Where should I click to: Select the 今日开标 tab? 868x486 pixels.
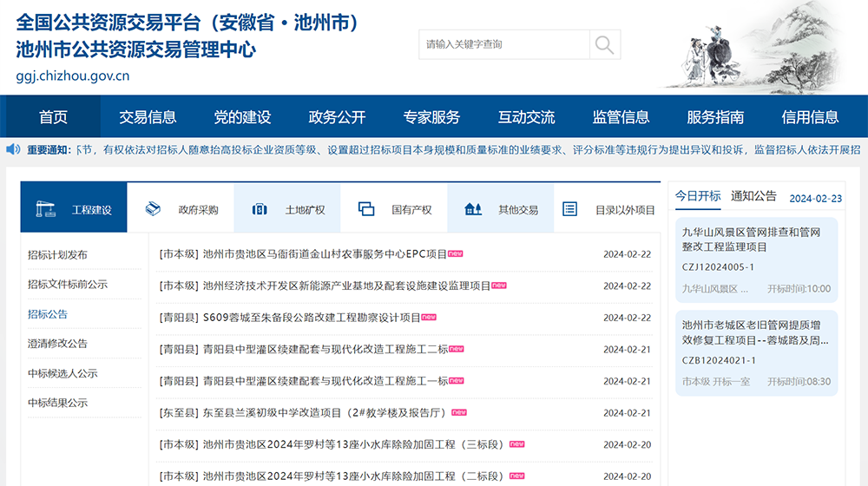click(x=698, y=196)
